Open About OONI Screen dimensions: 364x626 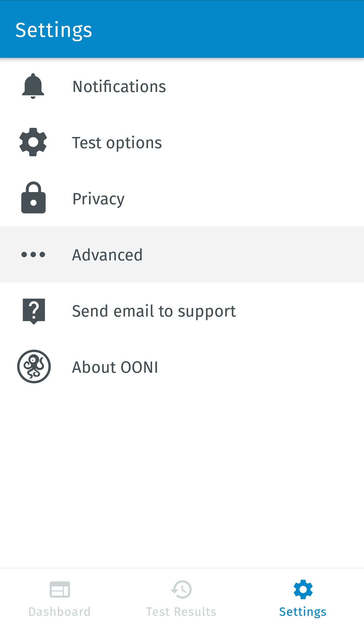coord(115,367)
